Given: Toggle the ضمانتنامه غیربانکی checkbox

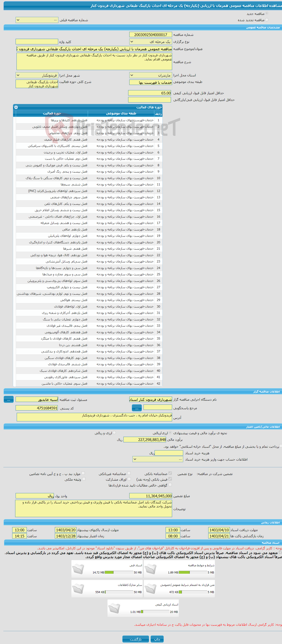Looking at the screenshot, I should [129, 473].
